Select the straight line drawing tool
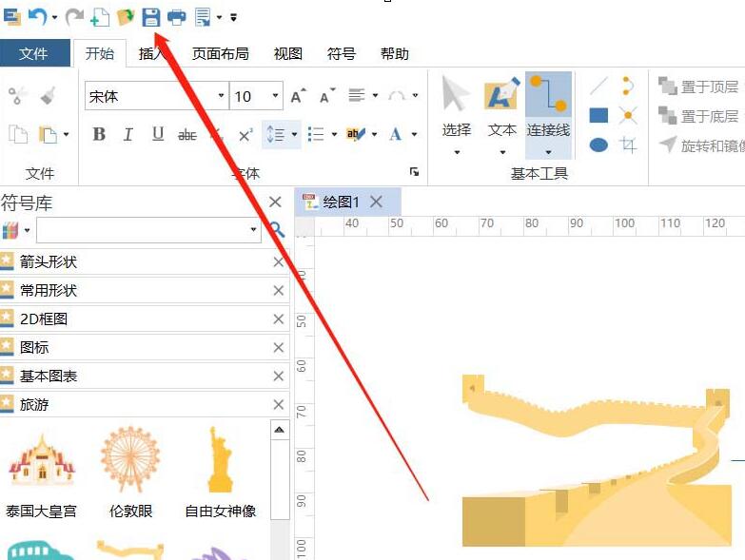745x560 pixels. pyautogui.click(x=598, y=86)
